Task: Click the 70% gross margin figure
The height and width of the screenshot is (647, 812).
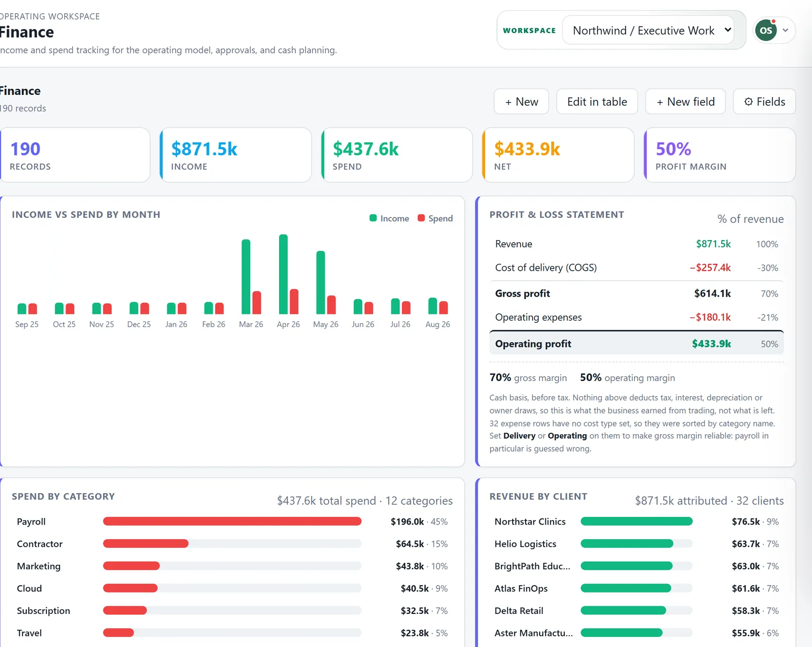Action: [x=500, y=377]
